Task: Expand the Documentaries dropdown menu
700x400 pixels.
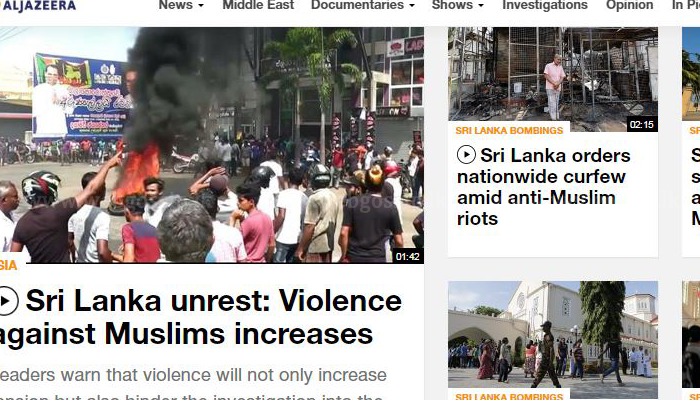Action: [363, 5]
